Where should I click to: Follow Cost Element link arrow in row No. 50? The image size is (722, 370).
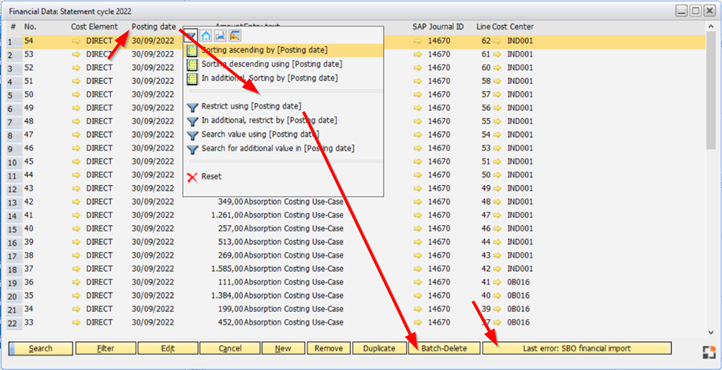pyautogui.click(x=76, y=94)
